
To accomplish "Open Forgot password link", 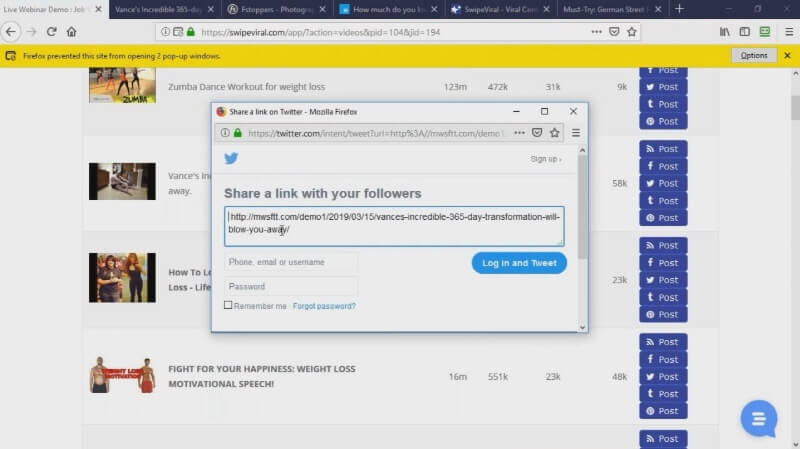I will [x=324, y=306].
